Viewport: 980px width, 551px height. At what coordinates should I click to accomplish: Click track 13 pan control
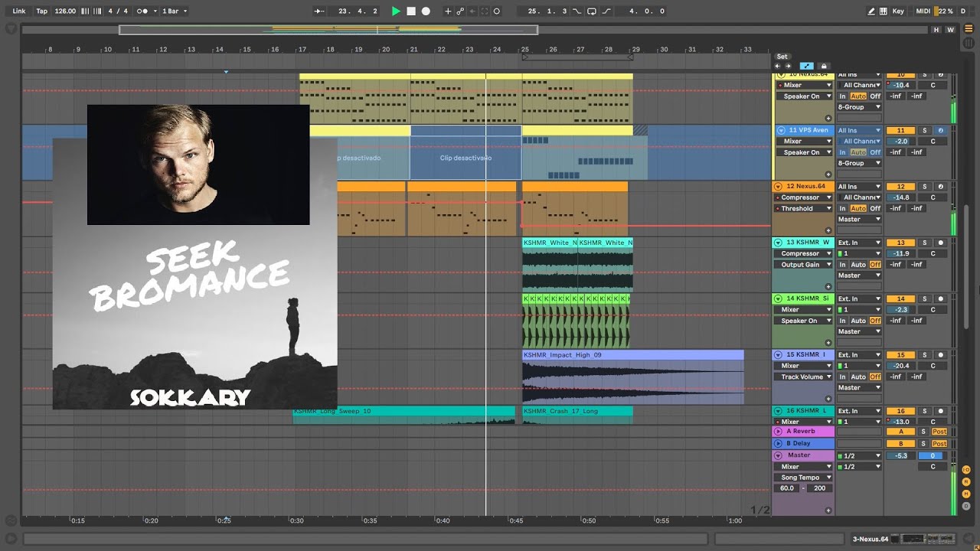(x=933, y=253)
